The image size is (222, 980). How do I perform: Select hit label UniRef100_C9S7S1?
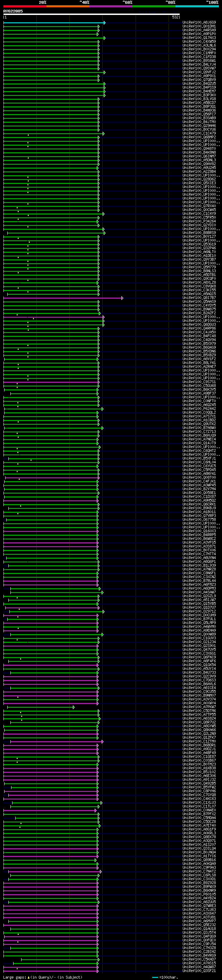[x=199, y=382]
